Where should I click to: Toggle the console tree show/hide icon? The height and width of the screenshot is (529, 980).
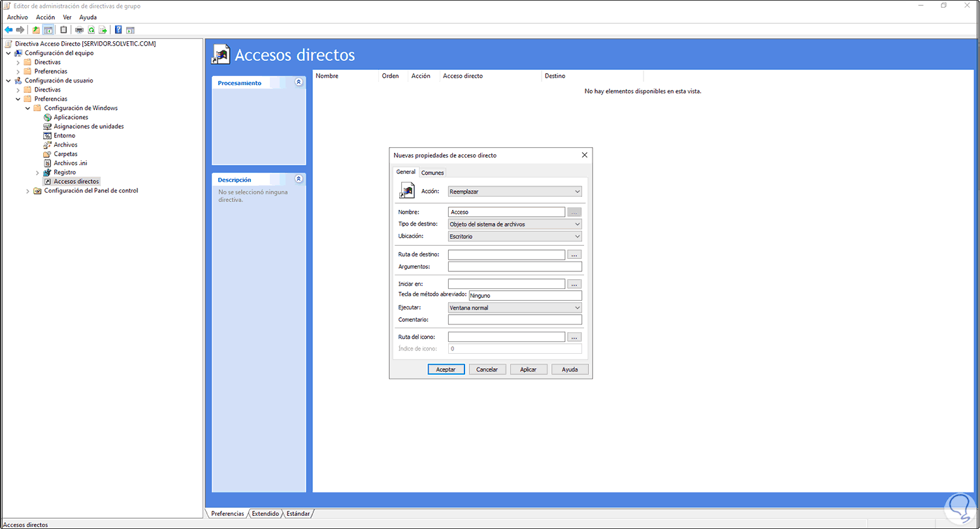pos(48,29)
